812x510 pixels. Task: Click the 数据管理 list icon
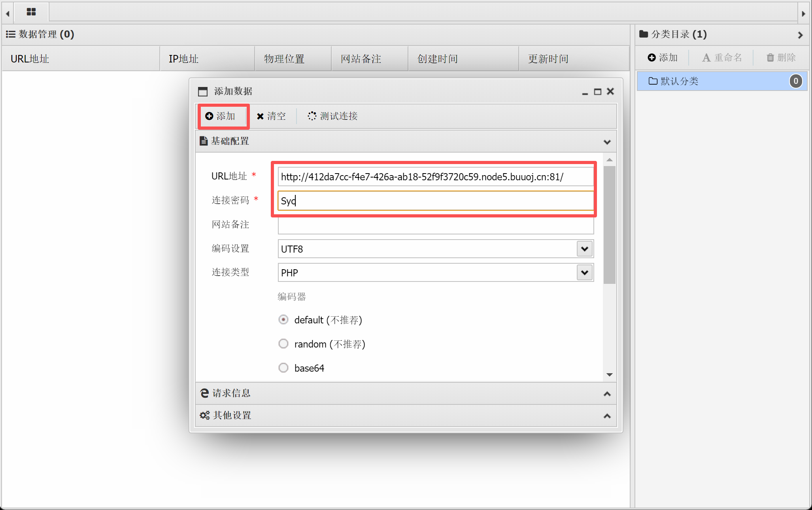[x=11, y=34]
